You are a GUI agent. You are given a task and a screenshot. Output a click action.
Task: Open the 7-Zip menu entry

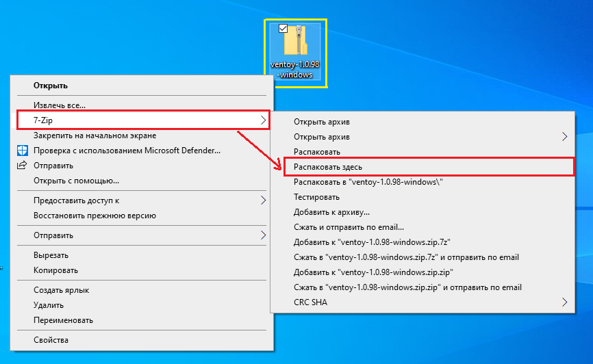tap(142, 120)
